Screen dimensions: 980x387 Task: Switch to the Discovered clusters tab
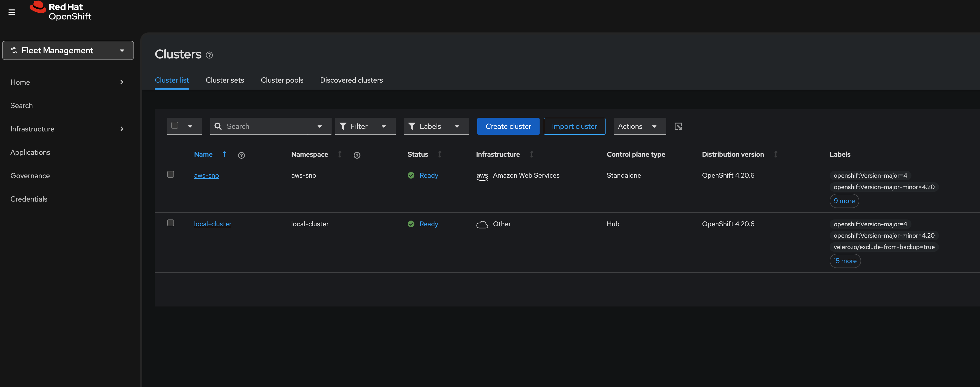coord(351,80)
